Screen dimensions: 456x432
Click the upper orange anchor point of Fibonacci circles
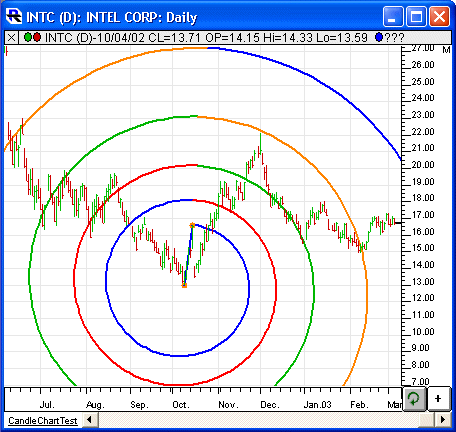(x=192, y=226)
